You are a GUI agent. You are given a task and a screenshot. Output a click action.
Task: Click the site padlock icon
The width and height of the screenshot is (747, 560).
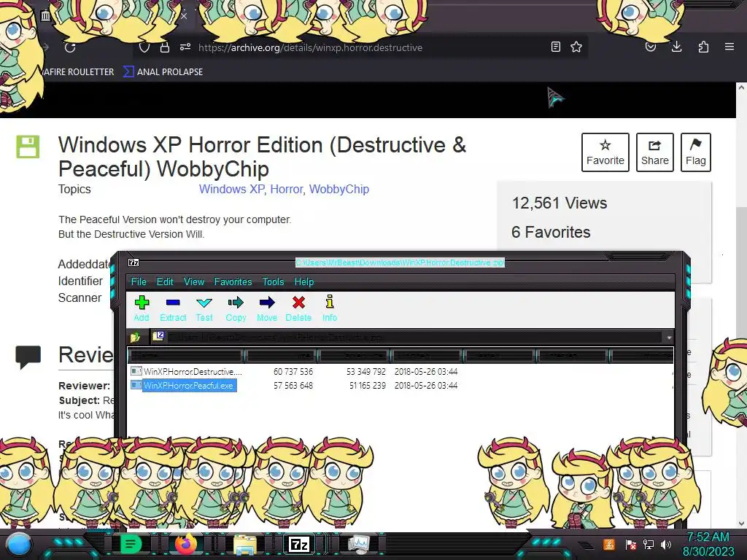click(x=165, y=47)
